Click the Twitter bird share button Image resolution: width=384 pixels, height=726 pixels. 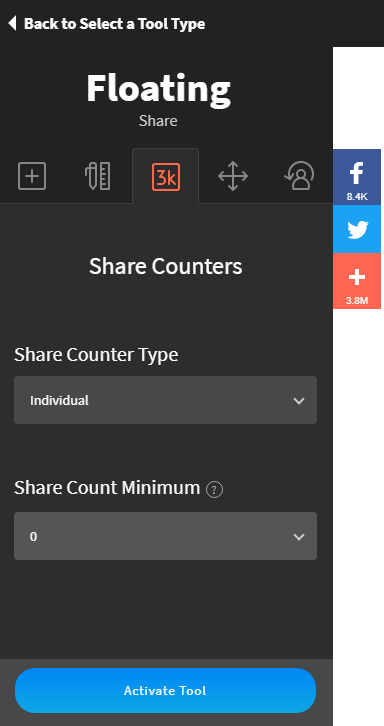(x=357, y=229)
